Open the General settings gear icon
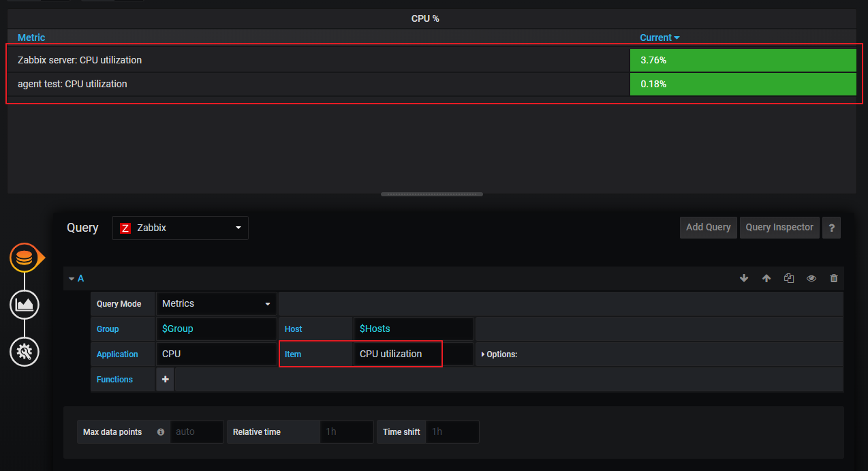Viewport: 868px width, 471px height. coord(25,352)
